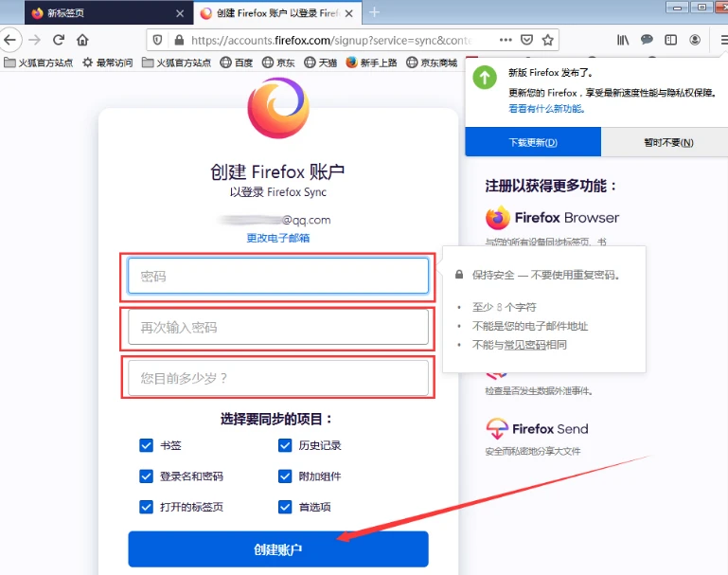Open 看看有什么新功能 link
The width and height of the screenshot is (728, 575).
546,109
